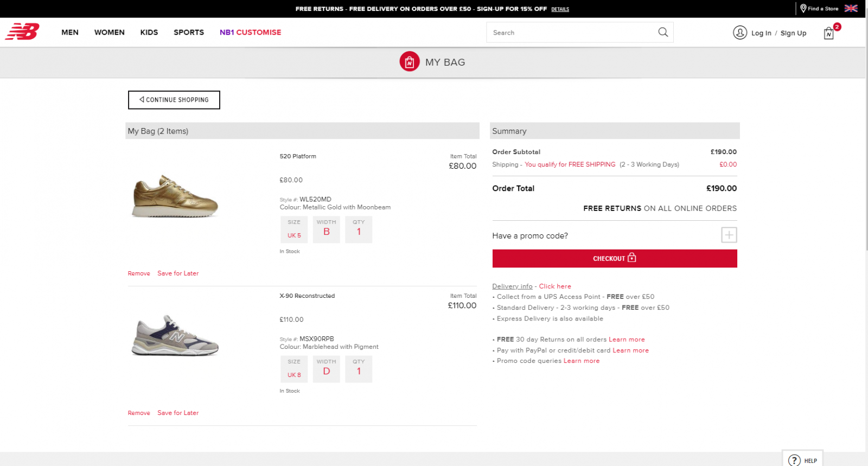Click the search magnifier icon
This screenshot has width=868, height=466.
click(663, 32)
